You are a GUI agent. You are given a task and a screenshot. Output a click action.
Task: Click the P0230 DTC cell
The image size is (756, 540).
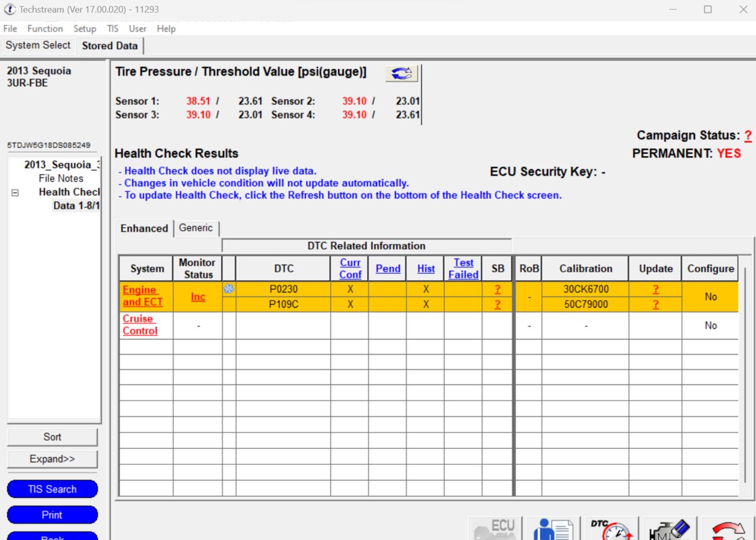[283, 289]
